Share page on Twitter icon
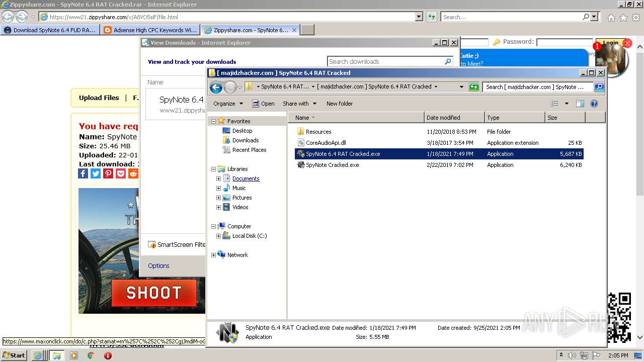This screenshot has height=362, width=644. (x=96, y=173)
